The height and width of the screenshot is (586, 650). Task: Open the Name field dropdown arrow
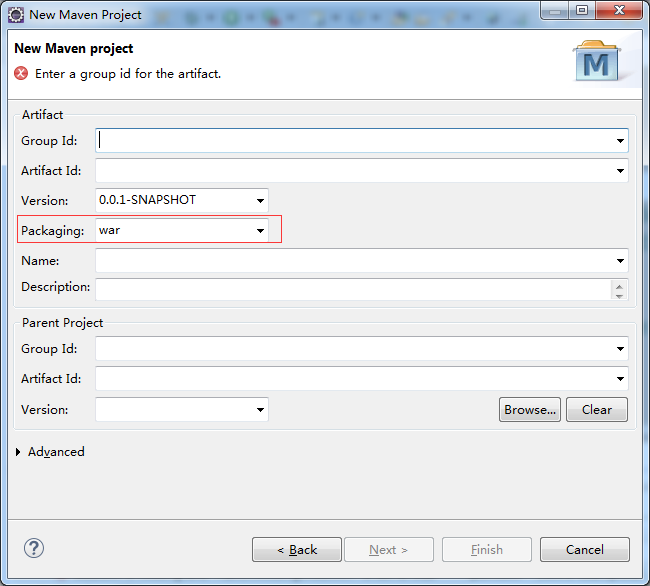620,261
